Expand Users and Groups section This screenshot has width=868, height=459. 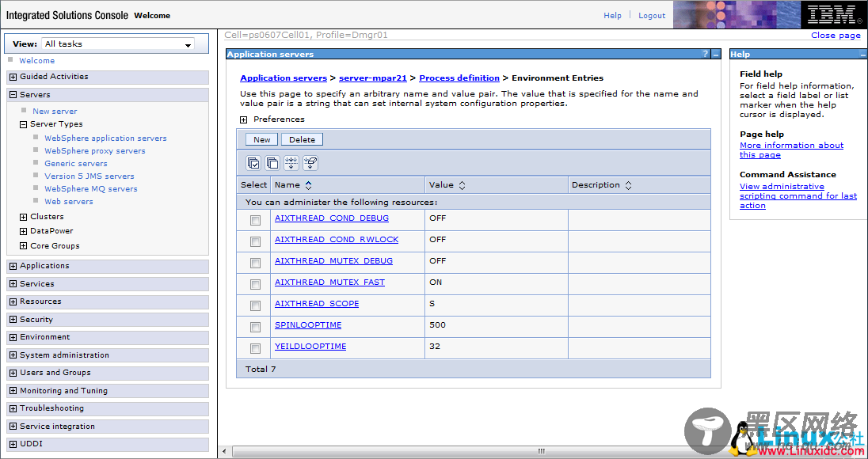pos(13,374)
